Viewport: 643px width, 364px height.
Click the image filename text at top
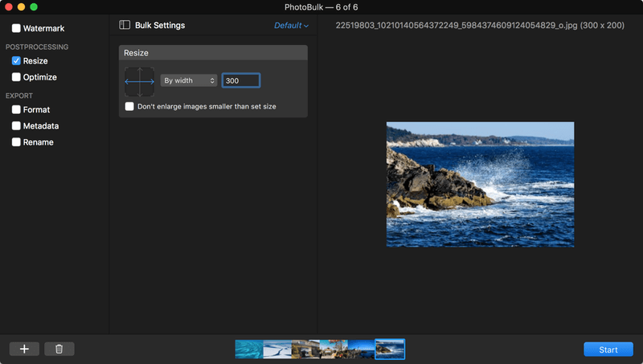click(x=480, y=26)
